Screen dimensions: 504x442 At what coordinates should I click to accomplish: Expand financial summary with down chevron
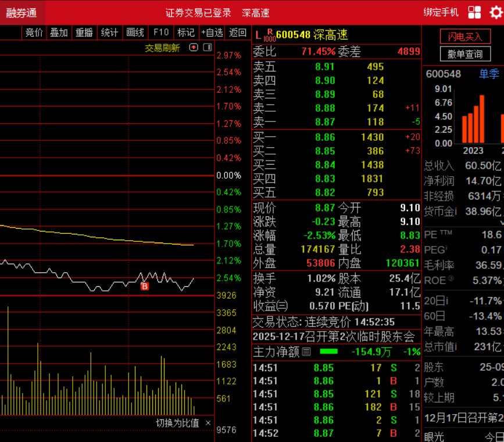coord(502,223)
